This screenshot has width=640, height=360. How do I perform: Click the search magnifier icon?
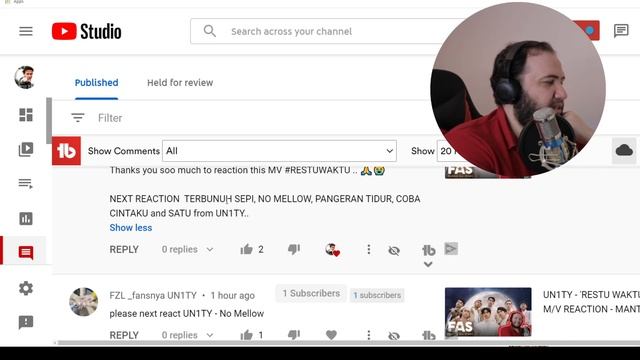click(209, 31)
